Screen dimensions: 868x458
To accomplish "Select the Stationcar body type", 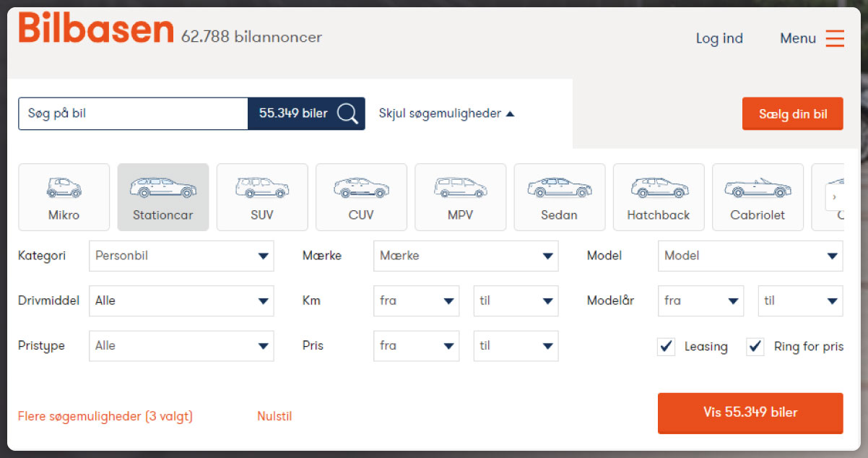I will point(163,197).
